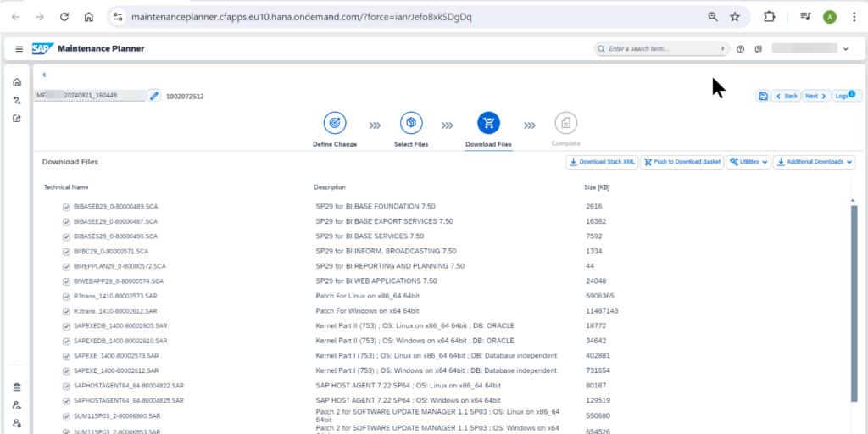868x434 pixels.
Task: Open the second left sidebar icon with arrows
Action: pyautogui.click(x=17, y=100)
